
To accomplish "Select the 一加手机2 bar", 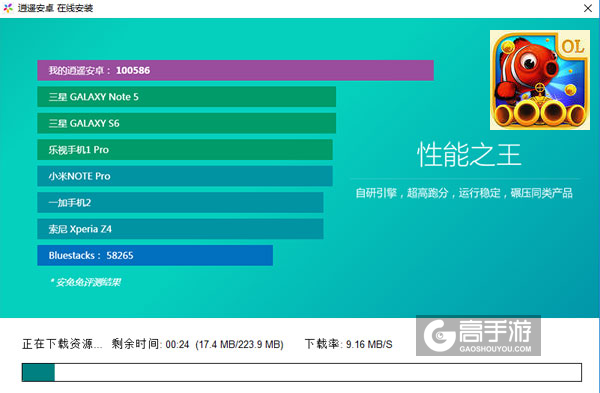I will 180,202.
